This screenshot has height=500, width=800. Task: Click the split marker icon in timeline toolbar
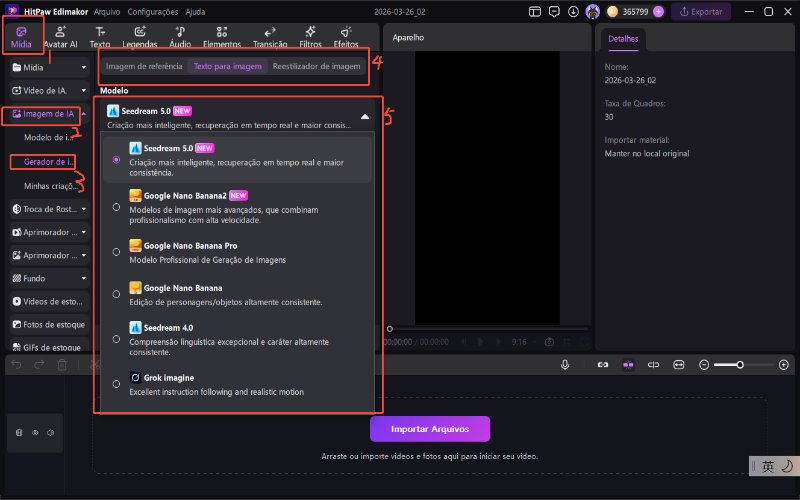pyautogui.click(x=654, y=365)
